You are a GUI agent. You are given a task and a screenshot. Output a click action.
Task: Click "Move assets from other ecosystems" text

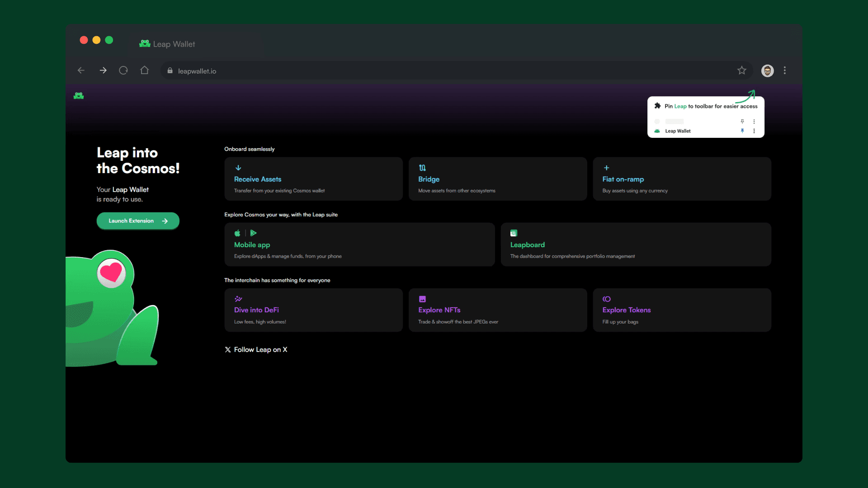[x=457, y=191]
